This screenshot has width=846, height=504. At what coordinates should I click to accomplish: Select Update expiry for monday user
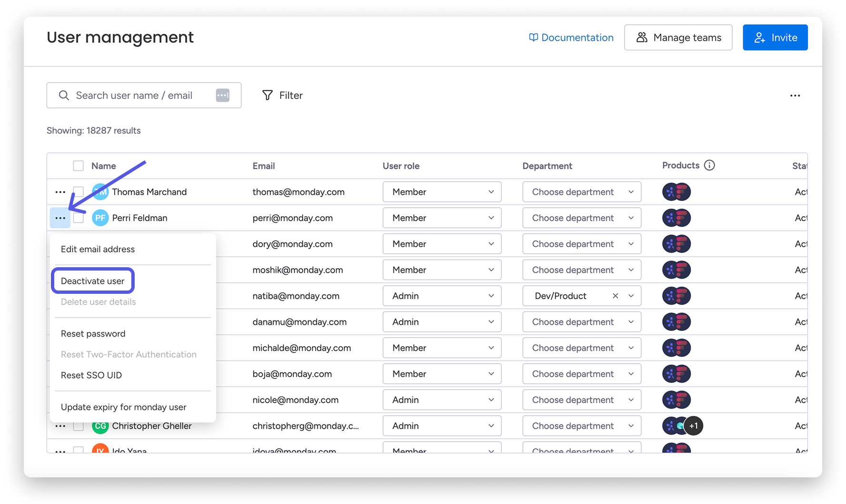pos(124,407)
